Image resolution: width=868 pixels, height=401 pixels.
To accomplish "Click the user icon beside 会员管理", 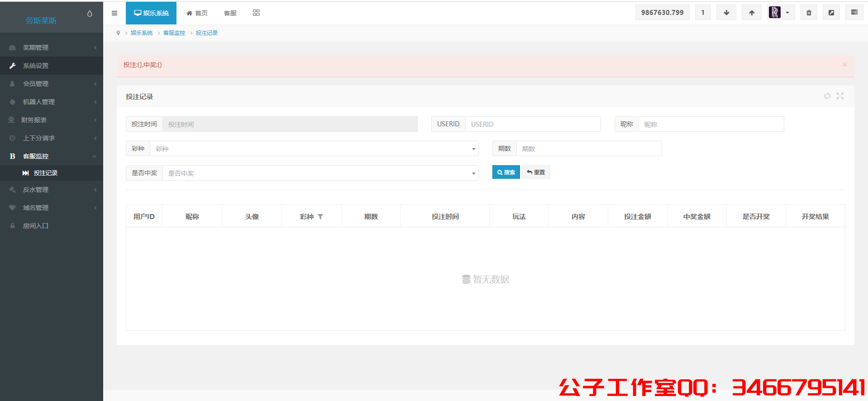I will click(x=12, y=84).
